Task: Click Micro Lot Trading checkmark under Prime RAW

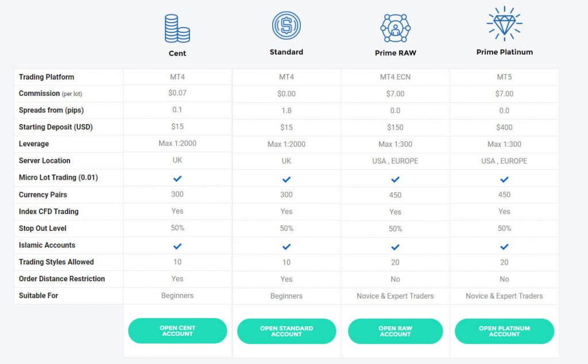Action: [395, 180]
